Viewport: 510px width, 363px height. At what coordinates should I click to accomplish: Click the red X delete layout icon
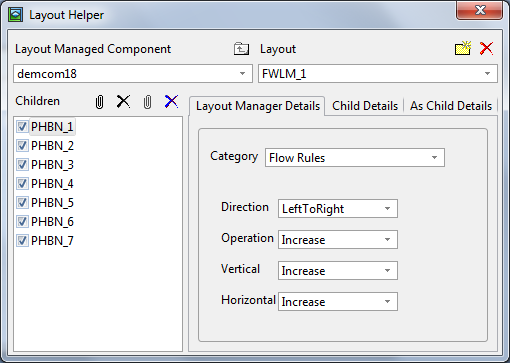point(486,48)
